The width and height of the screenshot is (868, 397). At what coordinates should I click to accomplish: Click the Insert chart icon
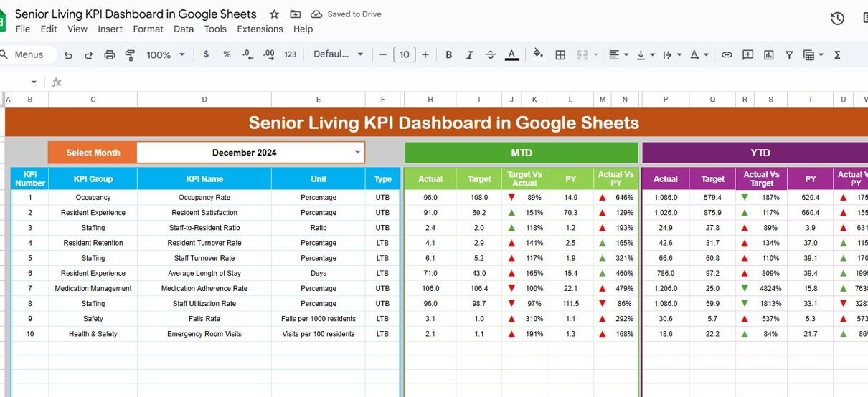tap(769, 55)
